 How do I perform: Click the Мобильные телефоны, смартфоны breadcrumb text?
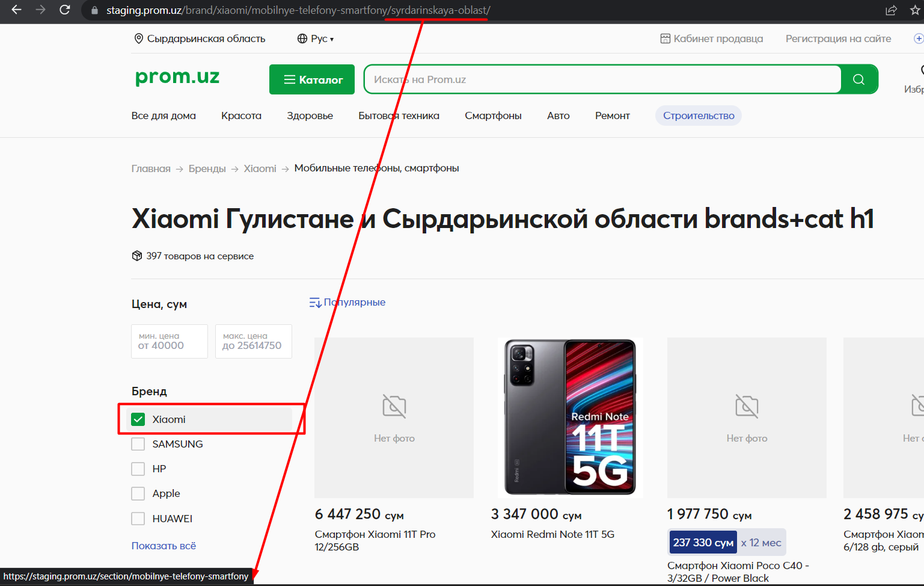(x=377, y=168)
